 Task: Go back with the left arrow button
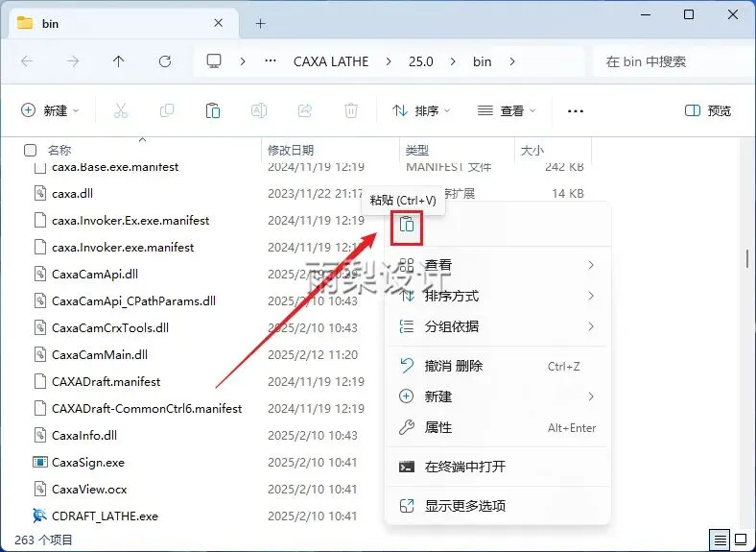(x=27, y=61)
